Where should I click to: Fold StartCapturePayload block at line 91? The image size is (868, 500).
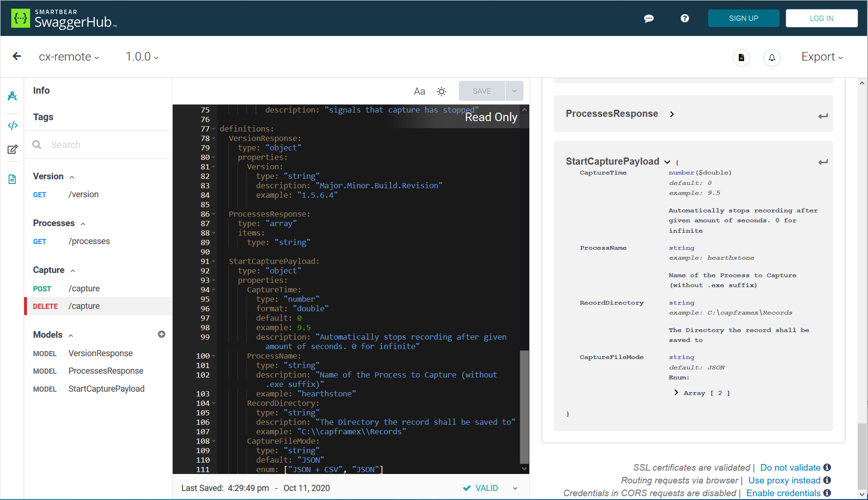point(214,261)
